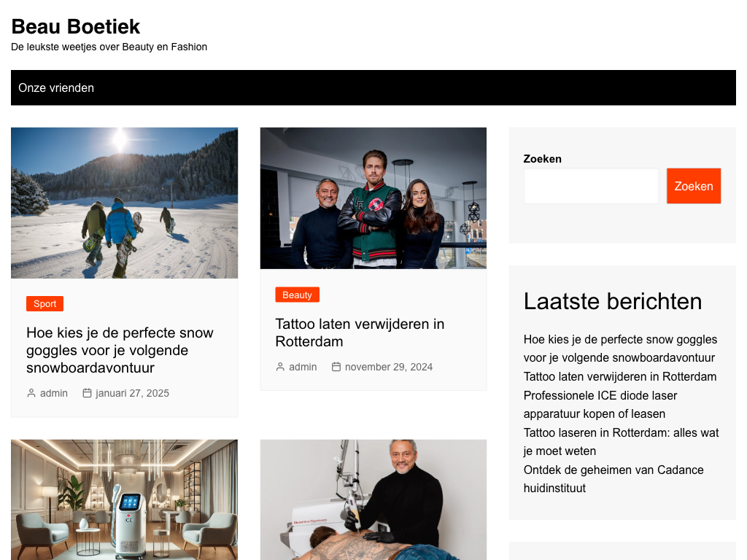Select the Beauty category tag
The height and width of the screenshot is (560, 747).
point(298,295)
